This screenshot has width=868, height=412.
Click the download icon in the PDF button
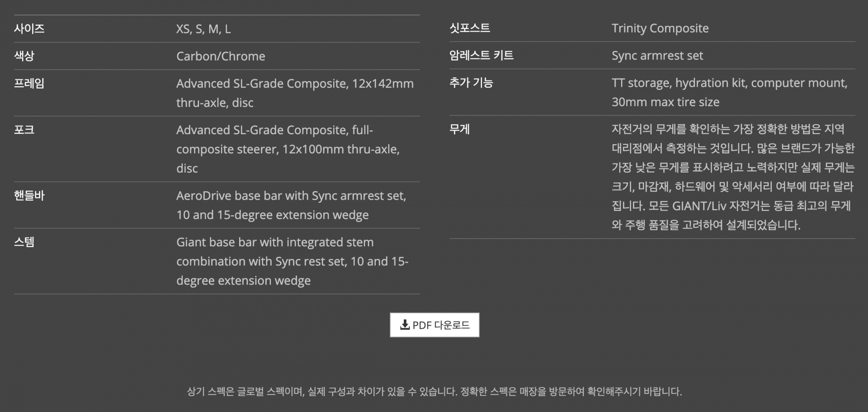[x=405, y=325]
